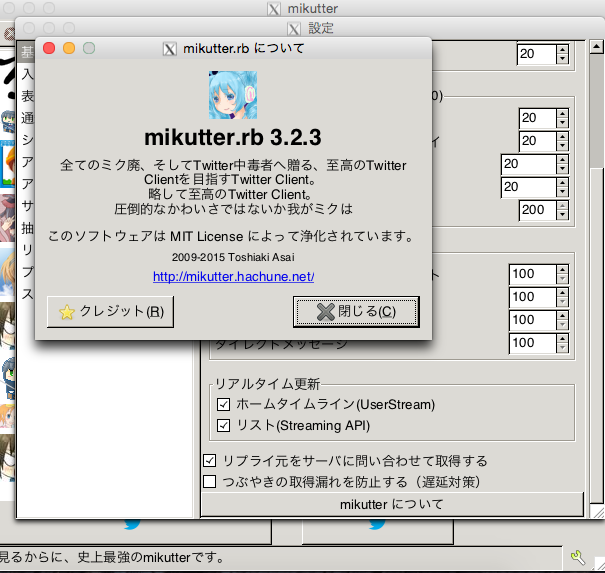Click '2009-2015 Toshiaki Asai' copyright text
The height and width of the screenshot is (573, 605).
click(233, 257)
